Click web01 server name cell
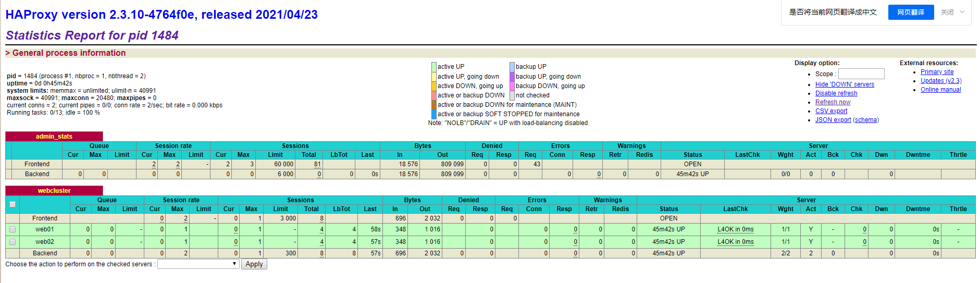 point(45,229)
